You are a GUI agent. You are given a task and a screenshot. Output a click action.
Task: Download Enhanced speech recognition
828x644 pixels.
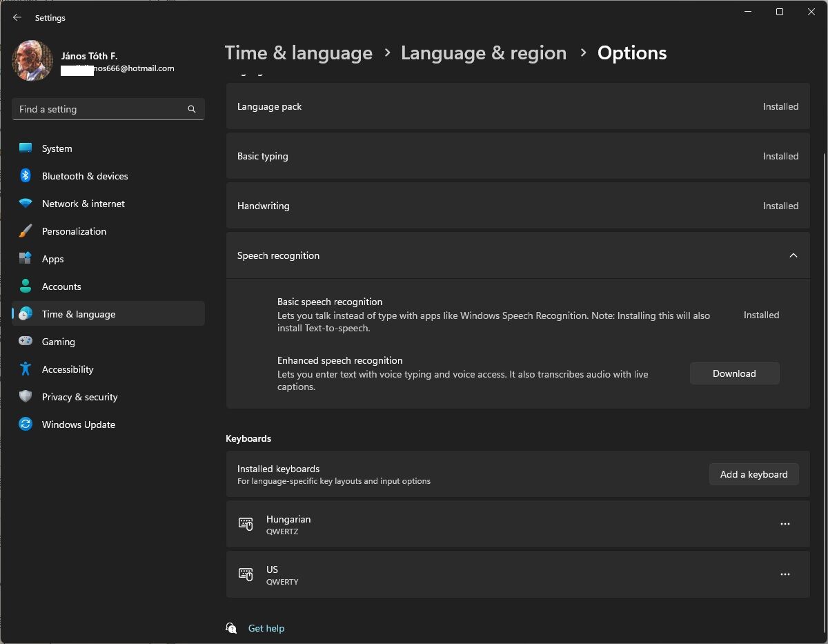point(734,373)
